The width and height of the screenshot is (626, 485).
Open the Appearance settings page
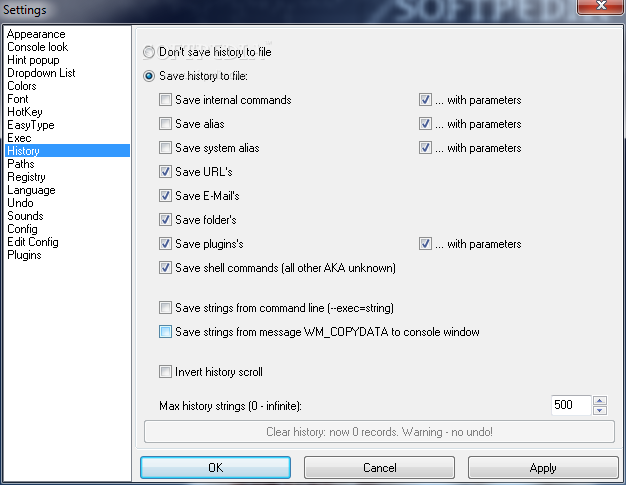pos(67,34)
